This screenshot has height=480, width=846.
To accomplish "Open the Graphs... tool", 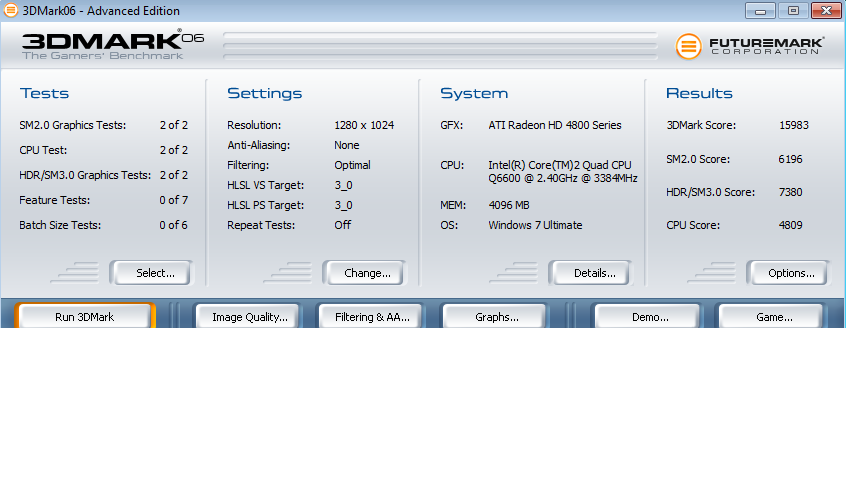I will pyautogui.click(x=494, y=317).
